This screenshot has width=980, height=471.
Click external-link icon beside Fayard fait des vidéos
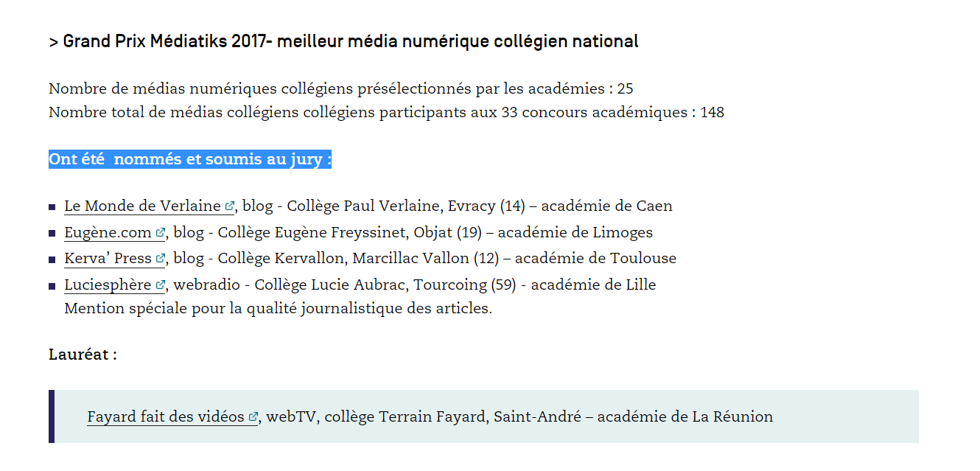pyautogui.click(x=253, y=418)
